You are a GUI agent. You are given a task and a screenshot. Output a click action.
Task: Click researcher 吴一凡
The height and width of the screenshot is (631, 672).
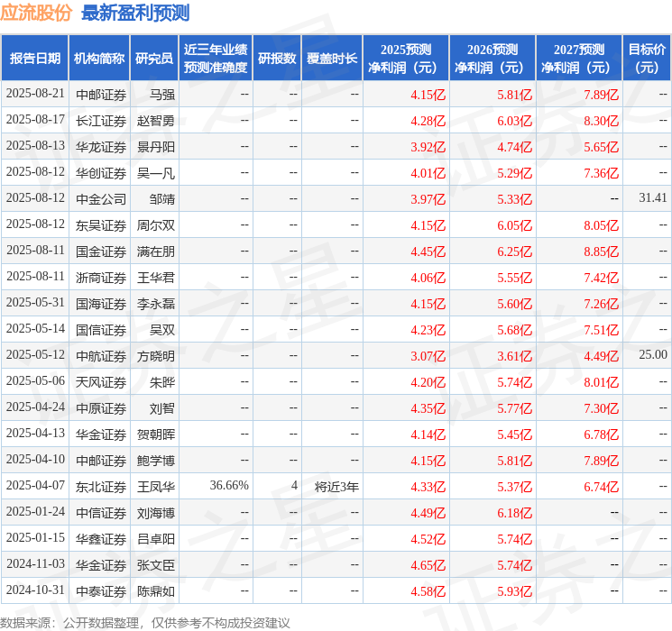(x=155, y=173)
